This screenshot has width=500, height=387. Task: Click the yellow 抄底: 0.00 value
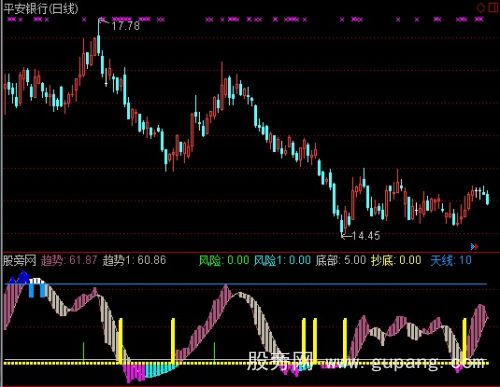396,260
